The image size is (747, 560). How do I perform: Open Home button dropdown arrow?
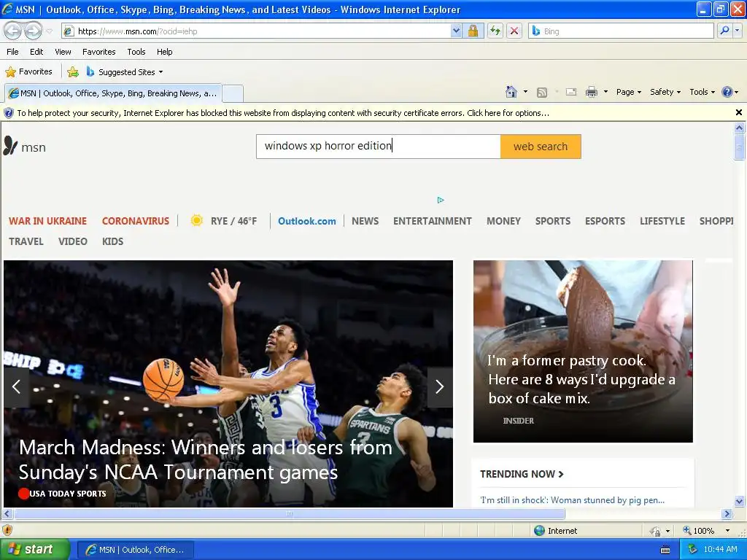[x=525, y=92]
